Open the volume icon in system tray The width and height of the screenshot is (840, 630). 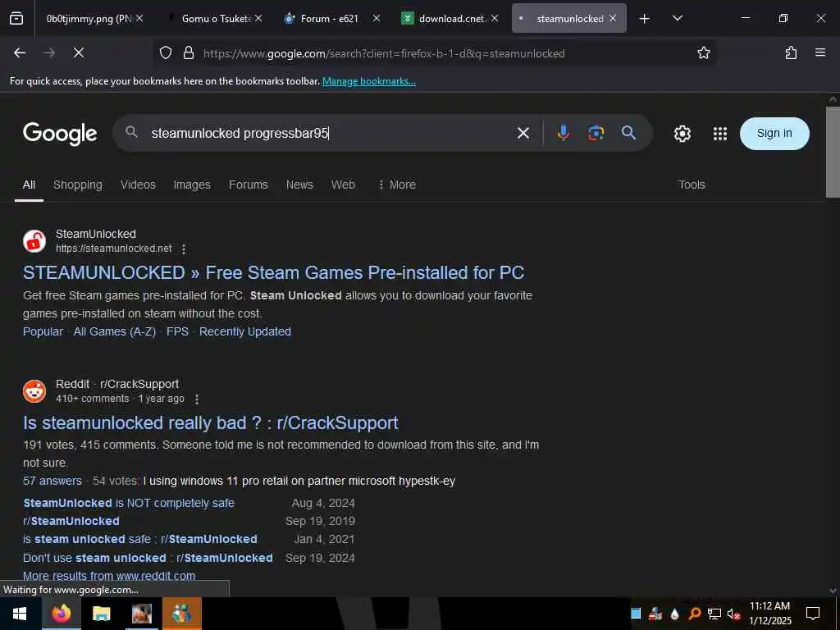pyautogui.click(x=733, y=614)
